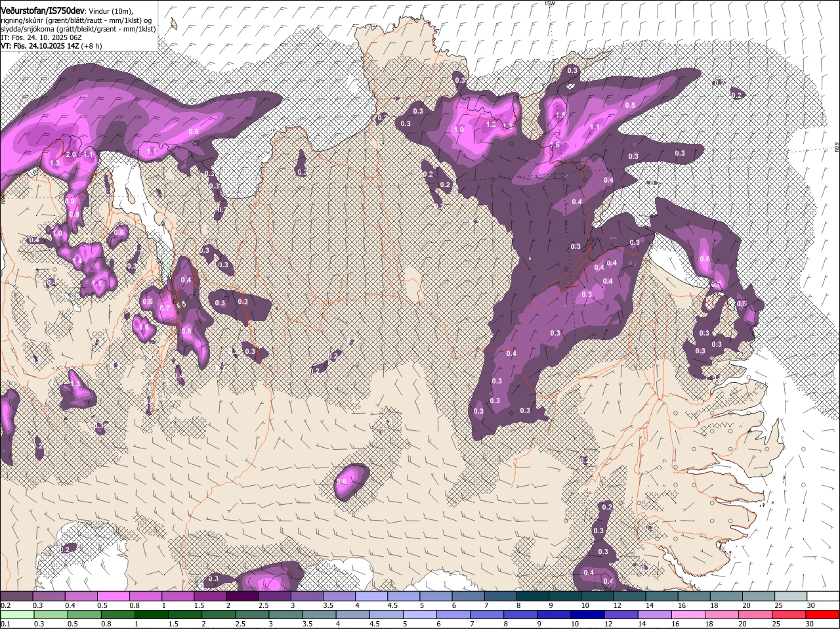Choose the medium green 0.5 lower-scale swatch

tap(84, 615)
